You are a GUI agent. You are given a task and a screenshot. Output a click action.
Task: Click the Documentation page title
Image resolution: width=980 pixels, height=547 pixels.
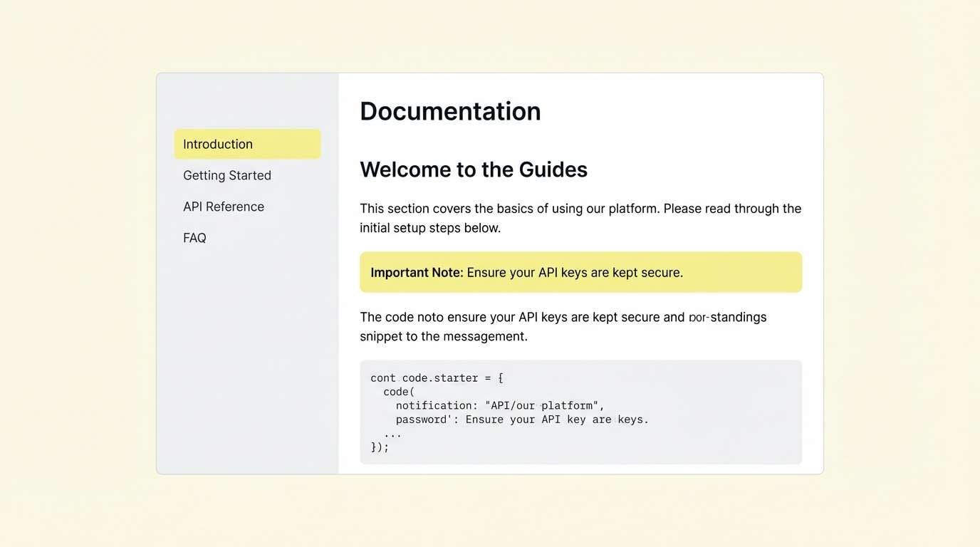click(x=450, y=111)
